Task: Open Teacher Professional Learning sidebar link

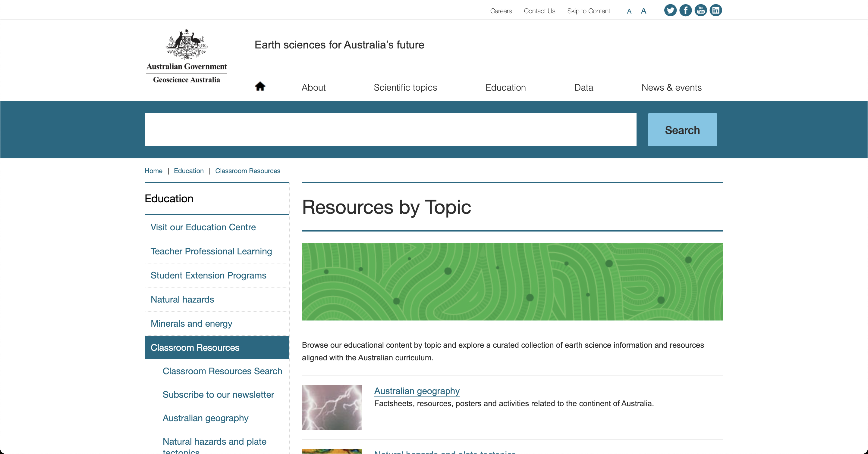Action: [x=211, y=251]
